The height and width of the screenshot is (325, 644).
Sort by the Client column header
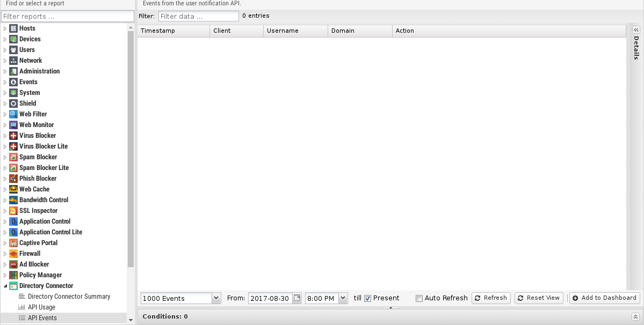[x=236, y=31]
